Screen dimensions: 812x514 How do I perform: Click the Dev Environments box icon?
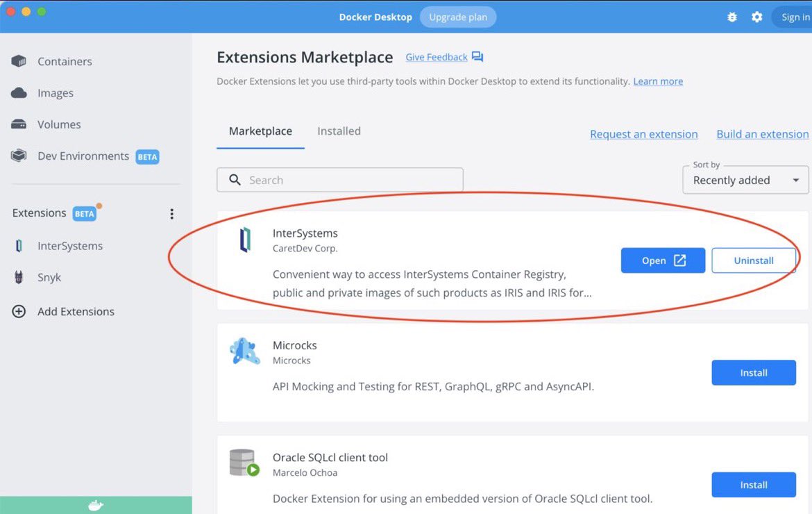(19, 156)
